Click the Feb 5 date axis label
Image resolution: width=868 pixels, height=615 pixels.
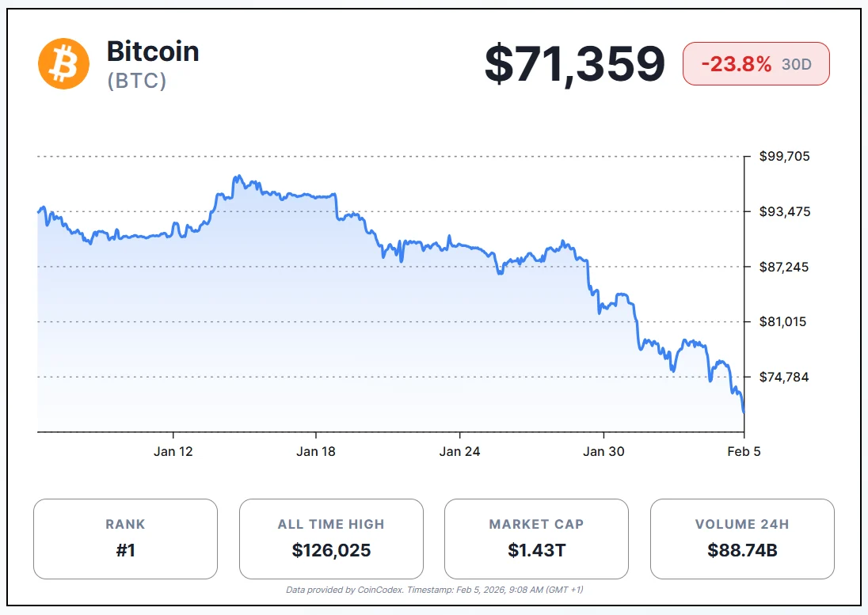[x=744, y=452]
